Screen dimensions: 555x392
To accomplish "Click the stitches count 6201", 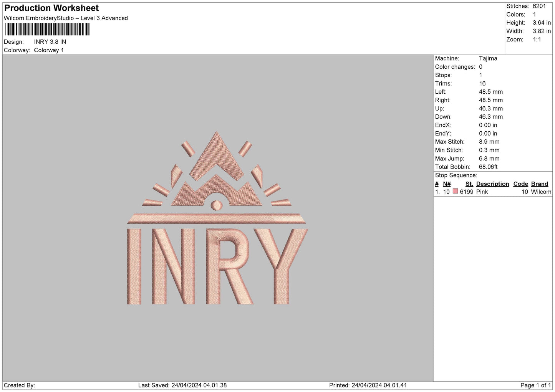I will [x=539, y=6].
